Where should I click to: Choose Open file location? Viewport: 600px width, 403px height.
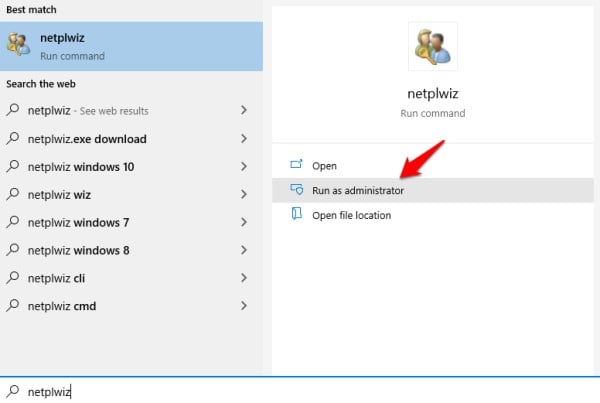[x=433, y=215]
